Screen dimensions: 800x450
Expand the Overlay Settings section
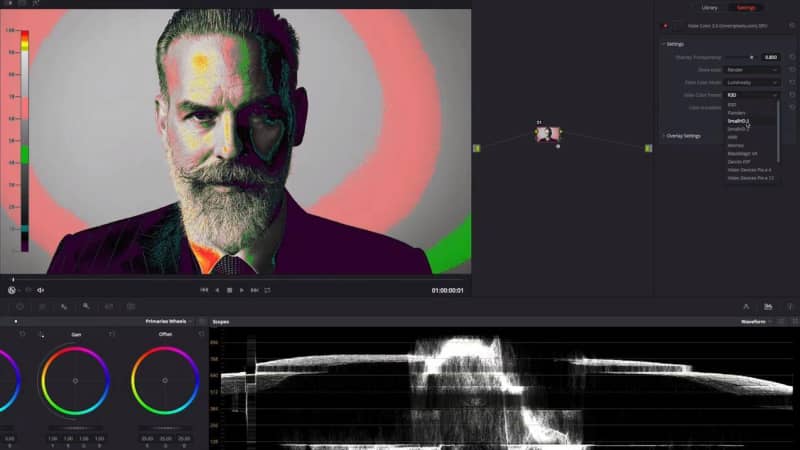pos(663,135)
